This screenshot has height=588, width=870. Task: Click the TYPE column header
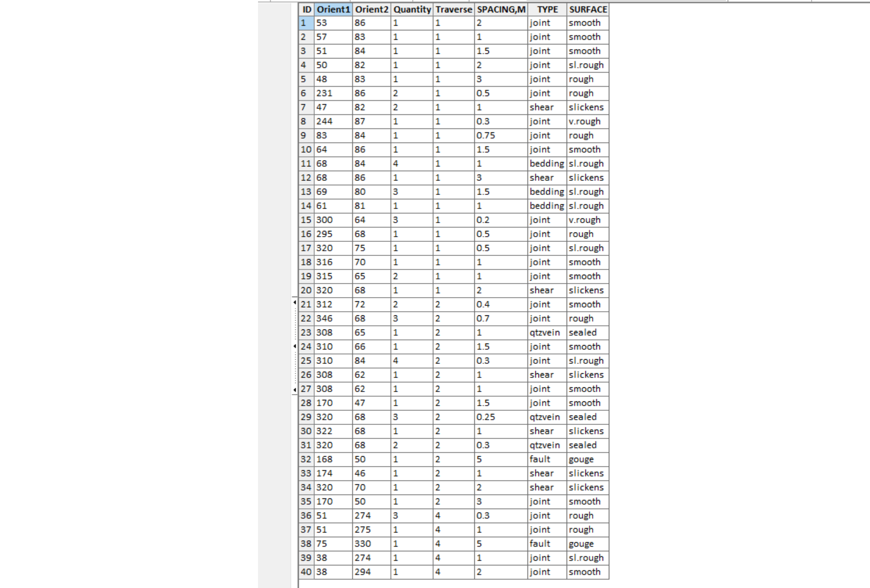pyautogui.click(x=547, y=9)
